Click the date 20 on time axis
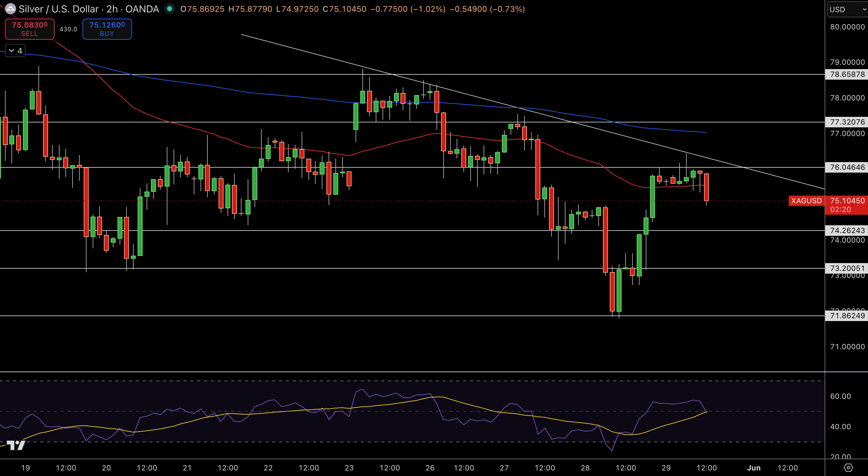The image size is (868, 476). [106, 468]
